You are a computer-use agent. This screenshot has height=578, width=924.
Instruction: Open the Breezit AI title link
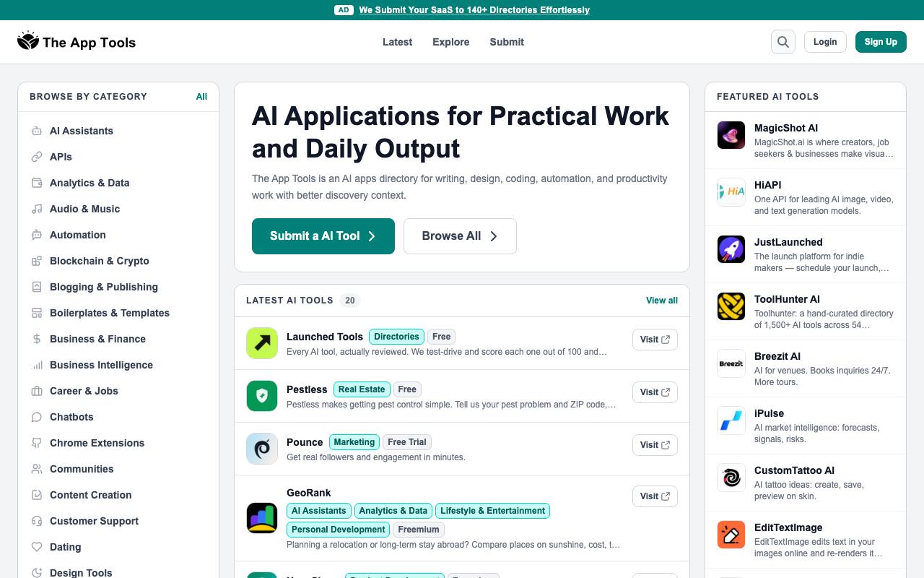coord(777,356)
